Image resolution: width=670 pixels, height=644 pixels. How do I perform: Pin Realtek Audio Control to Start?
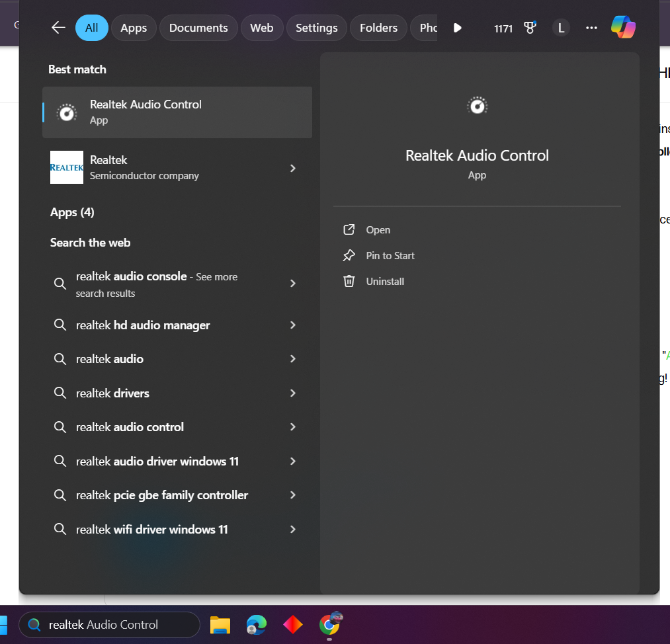(390, 255)
